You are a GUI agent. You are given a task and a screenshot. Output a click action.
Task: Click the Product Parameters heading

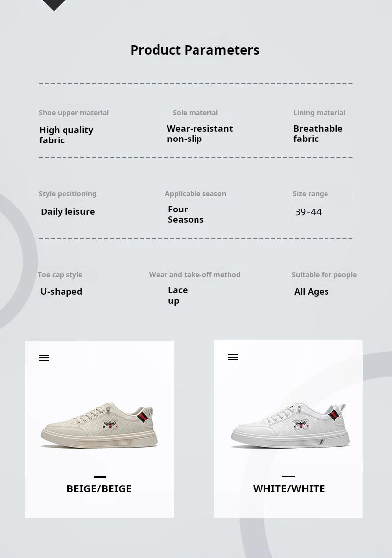195,50
